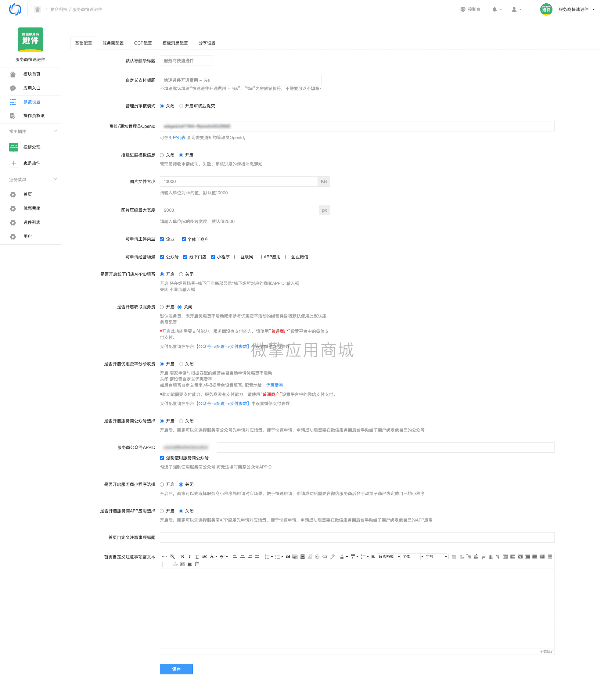Toggle HTML source mode in editor
This screenshot has width=604, height=700.
[165, 557]
